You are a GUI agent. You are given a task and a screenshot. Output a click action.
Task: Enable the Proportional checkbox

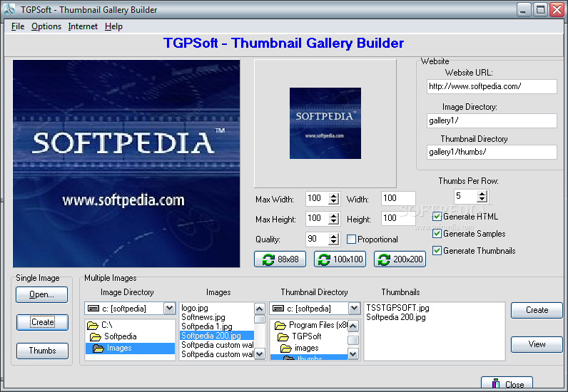click(x=351, y=239)
